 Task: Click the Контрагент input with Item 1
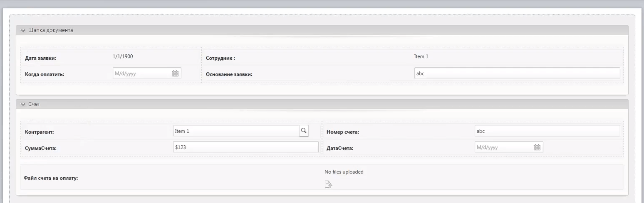236,131
